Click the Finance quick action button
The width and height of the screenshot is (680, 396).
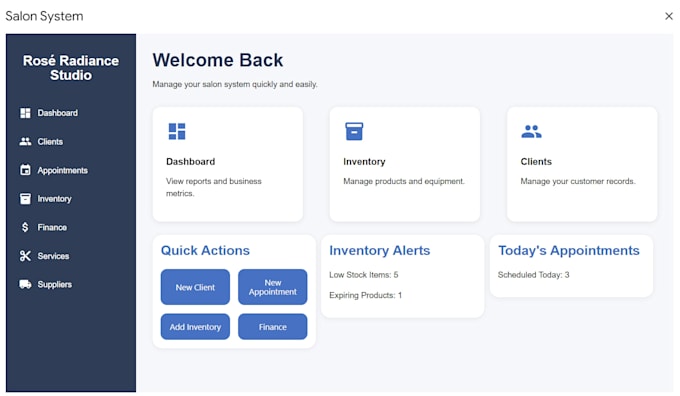pos(273,327)
